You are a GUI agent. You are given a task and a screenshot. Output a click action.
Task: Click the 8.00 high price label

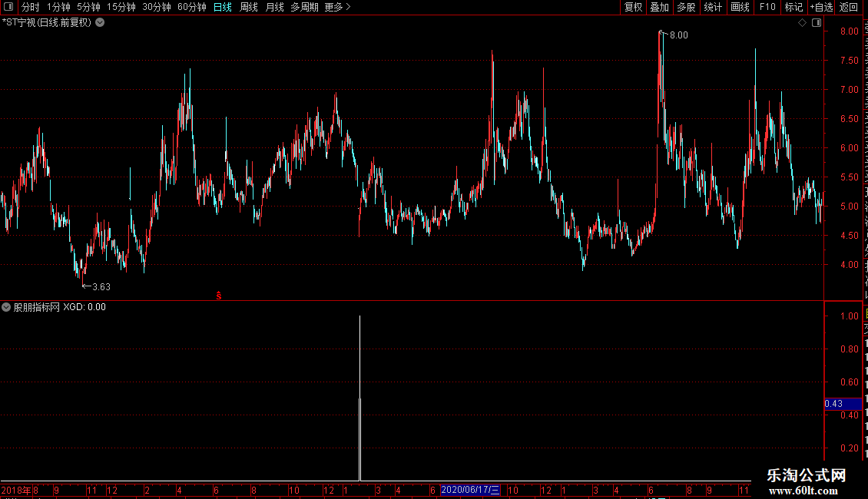tap(679, 35)
